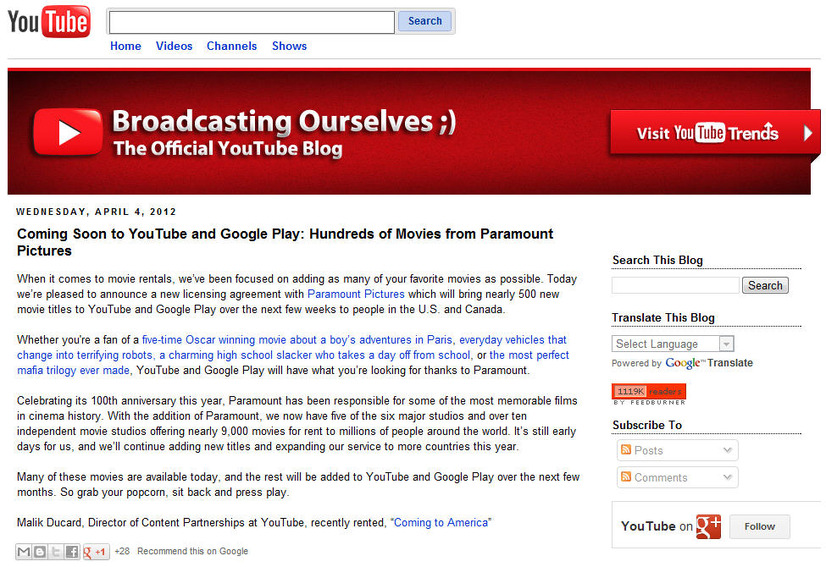826x567 pixels.
Task: Open the Paramount Pictures link
Action: (x=356, y=294)
